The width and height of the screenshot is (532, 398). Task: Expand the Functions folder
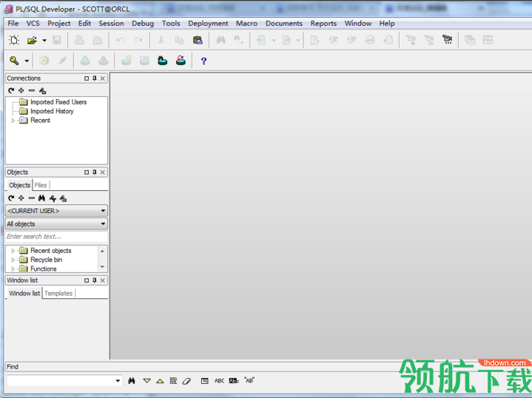[13, 269]
